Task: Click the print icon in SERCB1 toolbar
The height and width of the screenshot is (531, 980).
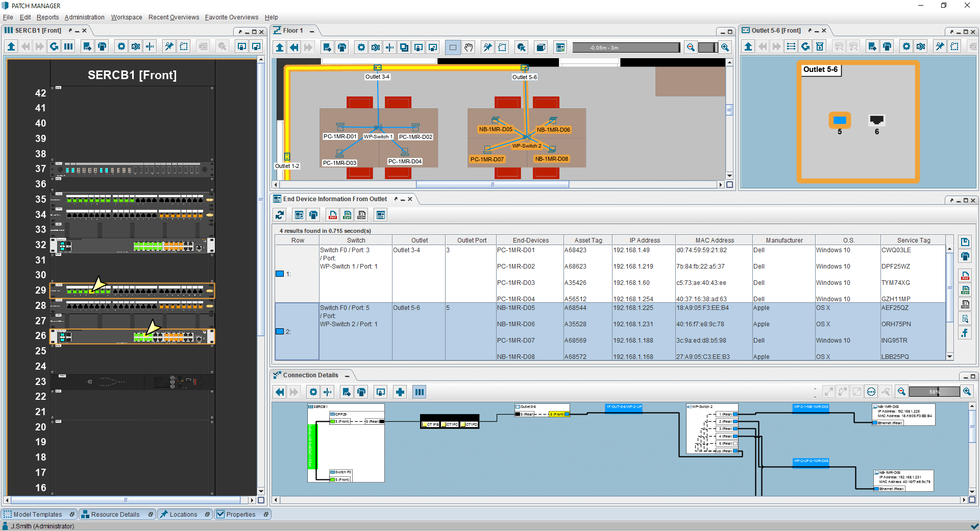Action: tap(102, 46)
